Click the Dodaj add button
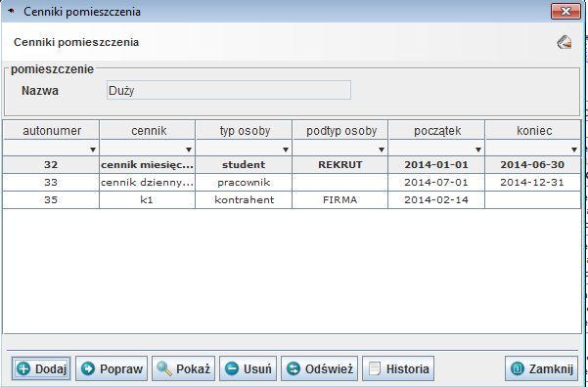The width and height of the screenshot is (588, 387). point(41,368)
